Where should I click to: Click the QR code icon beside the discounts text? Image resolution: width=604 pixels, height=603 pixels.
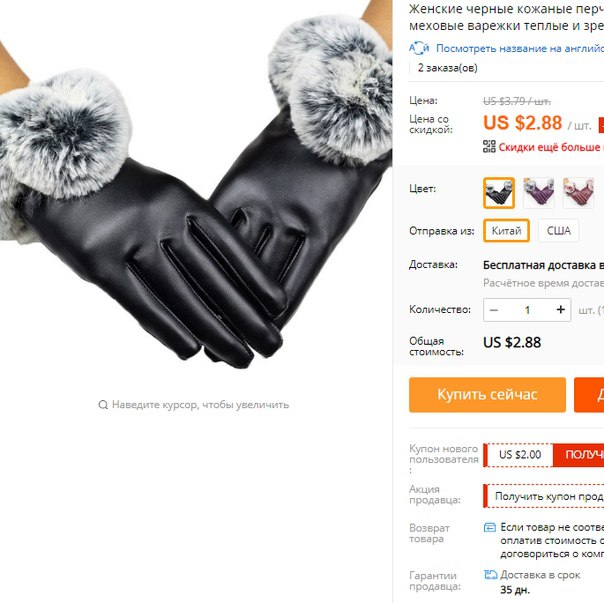coord(489,146)
